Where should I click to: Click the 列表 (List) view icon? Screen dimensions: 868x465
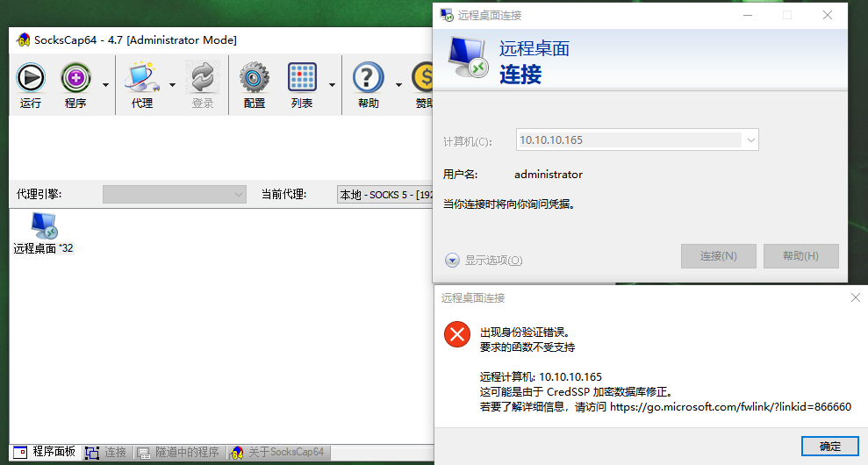302,77
